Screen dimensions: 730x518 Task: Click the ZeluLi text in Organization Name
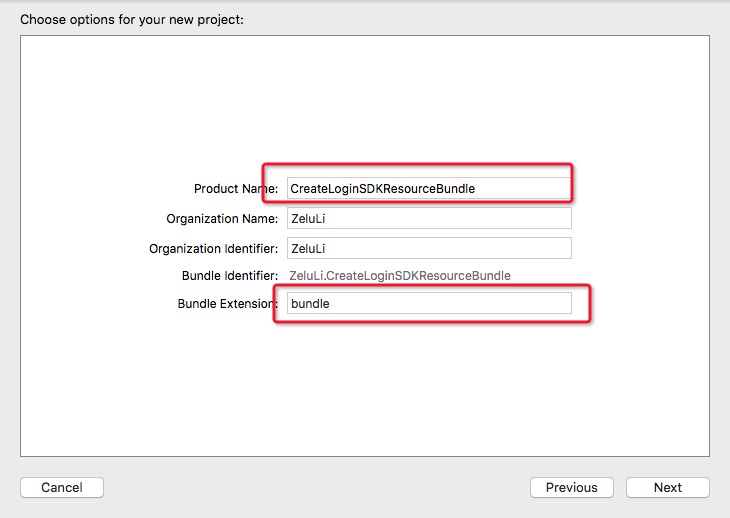click(x=308, y=218)
